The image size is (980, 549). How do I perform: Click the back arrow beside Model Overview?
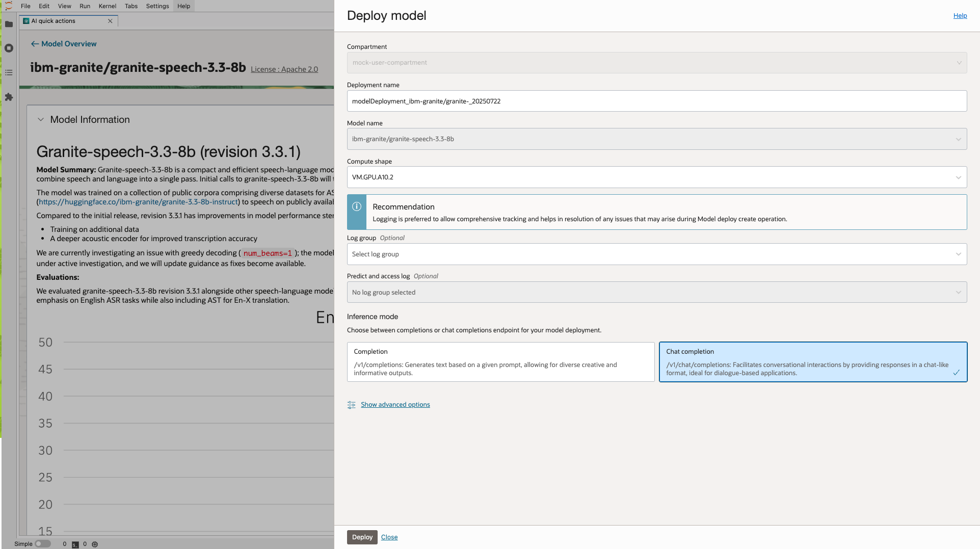[35, 44]
